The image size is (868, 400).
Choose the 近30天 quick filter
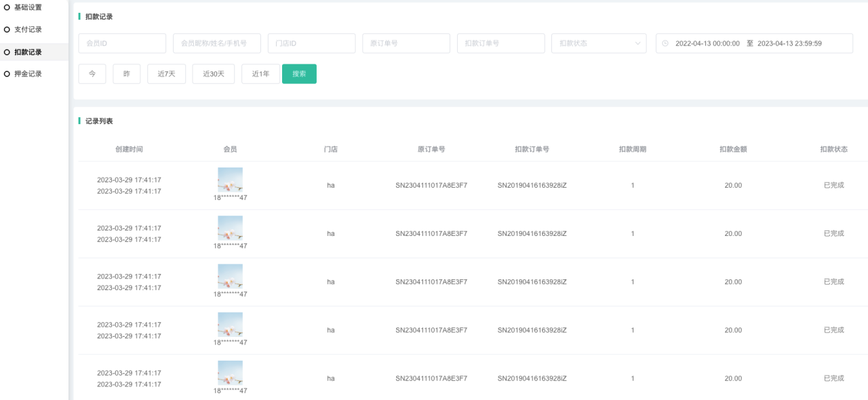pyautogui.click(x=213, y=74)
